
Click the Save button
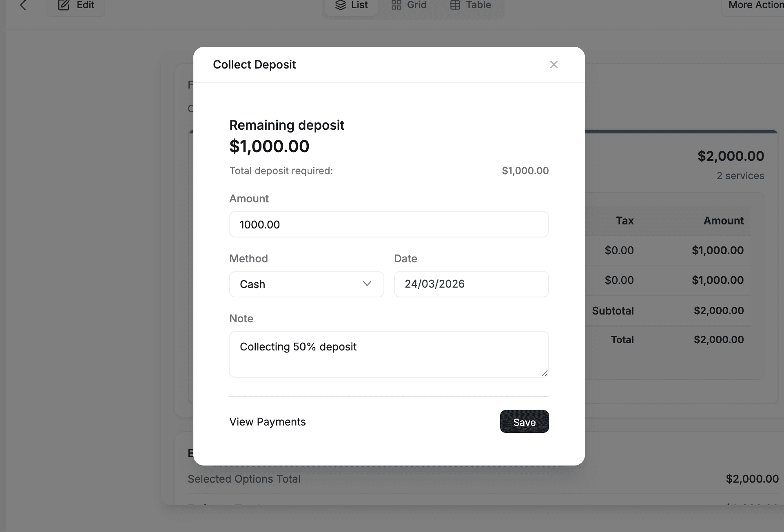(x=524, y=421)
